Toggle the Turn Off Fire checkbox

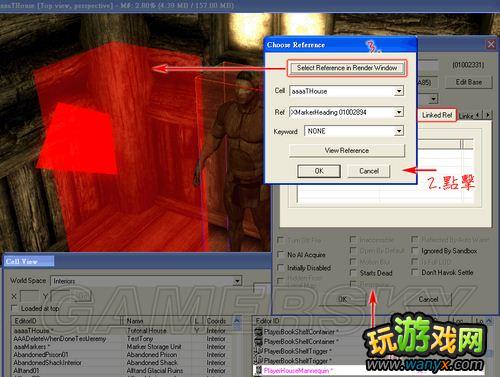tap(281, 240)
